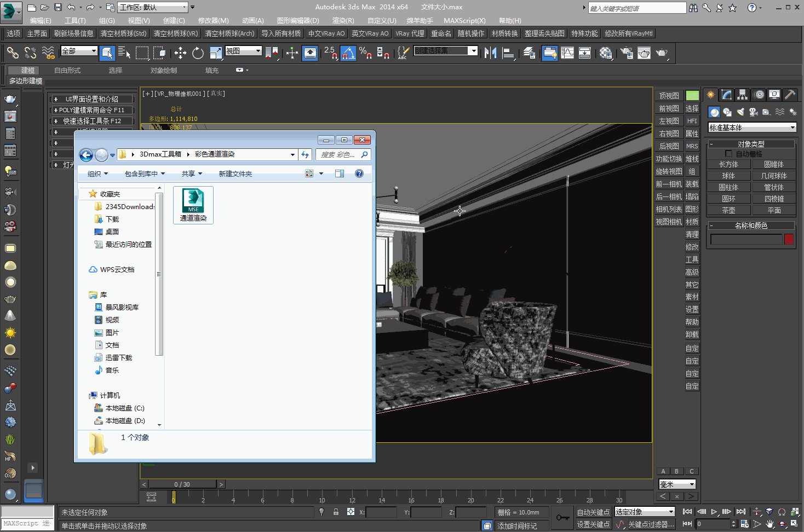This screenshot has width=804, height=532.
Task: Activate the Select and Rotate tool
Action: point(198,53)
